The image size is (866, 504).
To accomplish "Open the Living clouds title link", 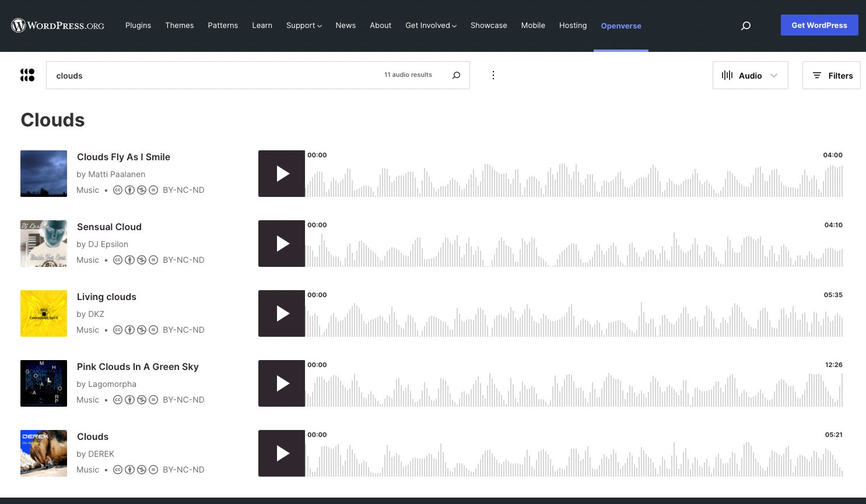I will tap(107, 297).
